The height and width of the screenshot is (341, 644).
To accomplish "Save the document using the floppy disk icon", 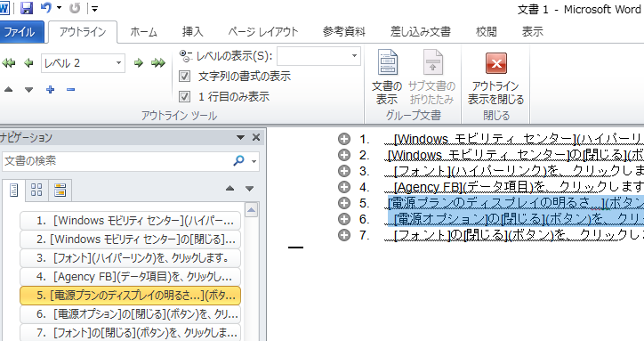I will coord(27,8).
